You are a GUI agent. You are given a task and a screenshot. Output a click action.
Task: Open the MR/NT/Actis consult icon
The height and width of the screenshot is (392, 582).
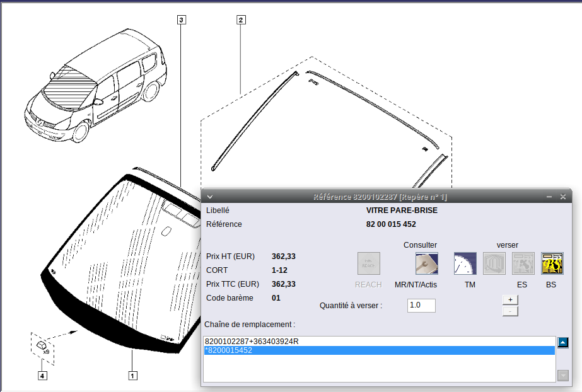click(x=426, y=263)
